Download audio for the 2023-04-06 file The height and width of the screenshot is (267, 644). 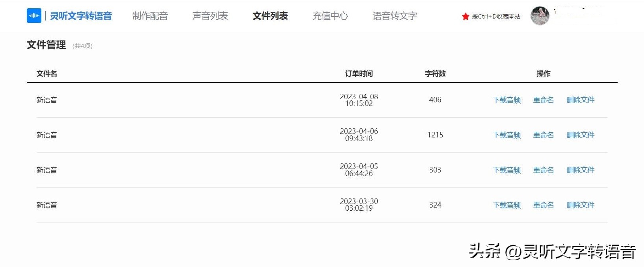pos(507,135)
